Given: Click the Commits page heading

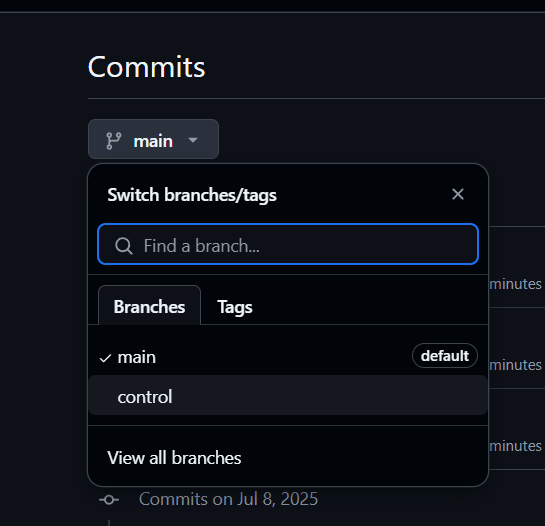Looking at the screenshot, I should tap(146, 67).
